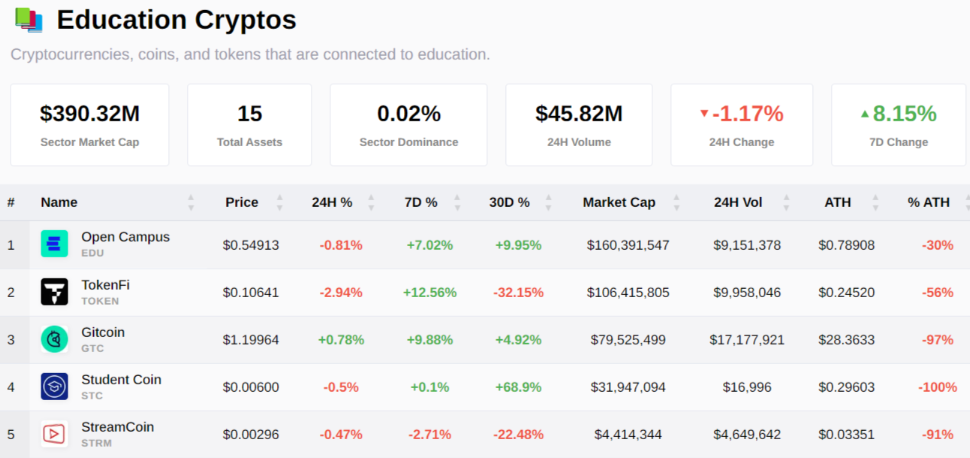970x458 pixels.
Task: Click the Gitcoin logo icon
Action: pos(54,339)
